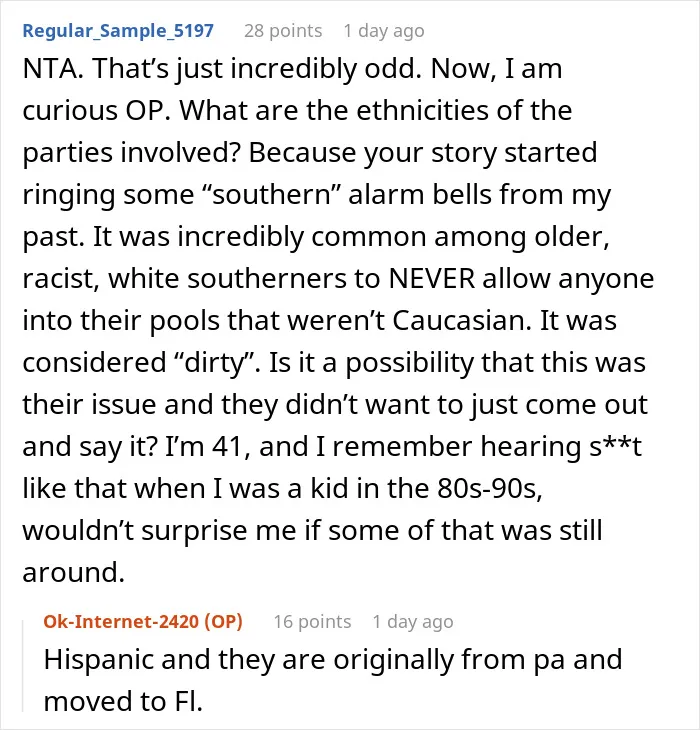Click the 80s-90s text
Screen dimensions: 700x730
490,488
